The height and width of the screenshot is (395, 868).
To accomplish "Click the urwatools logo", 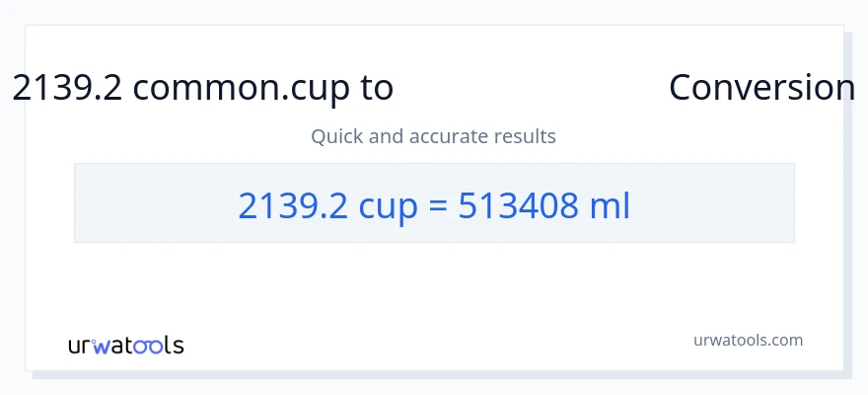I will coord(125,346).
